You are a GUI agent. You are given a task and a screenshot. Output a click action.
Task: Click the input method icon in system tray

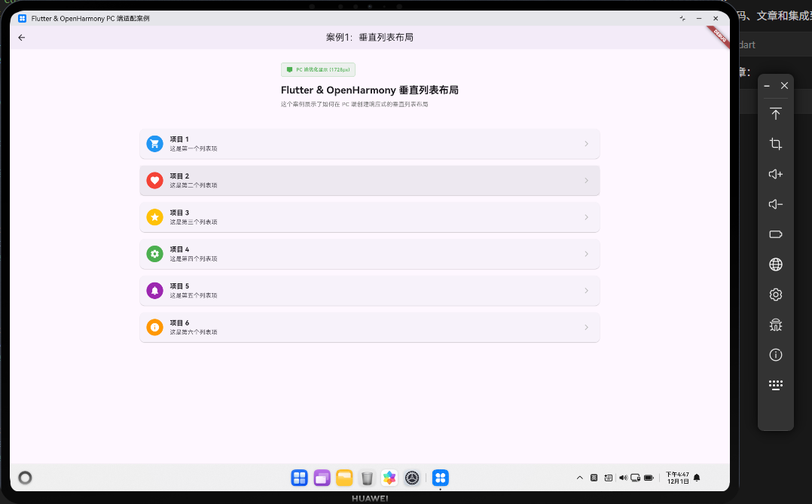click(594, 478)
